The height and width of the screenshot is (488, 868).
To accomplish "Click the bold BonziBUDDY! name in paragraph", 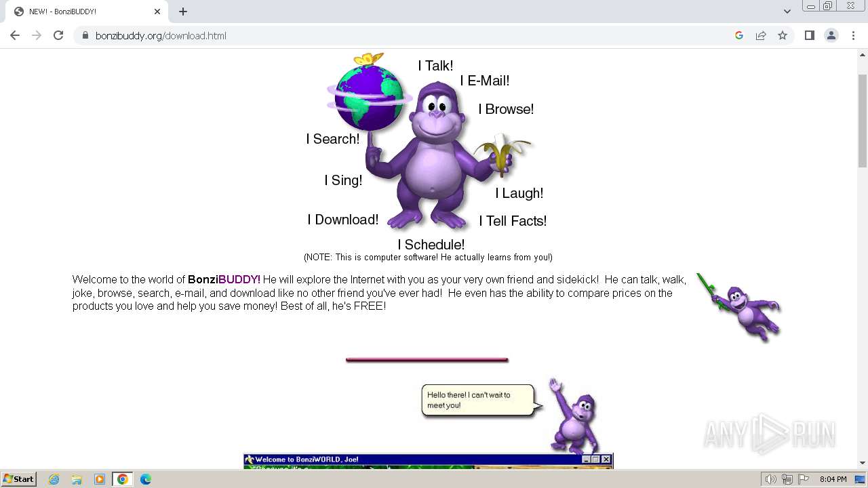I will point(224,279).
